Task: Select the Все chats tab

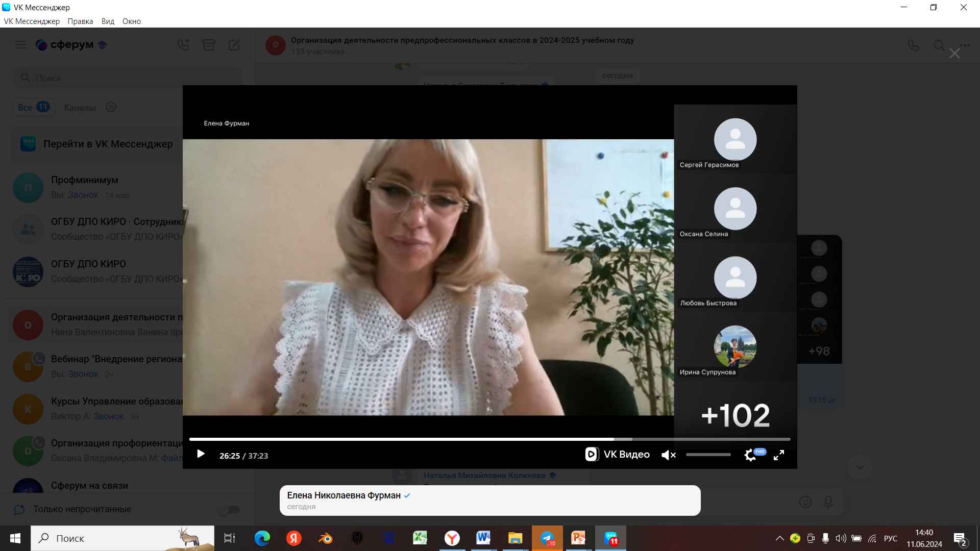Action: 34,107
